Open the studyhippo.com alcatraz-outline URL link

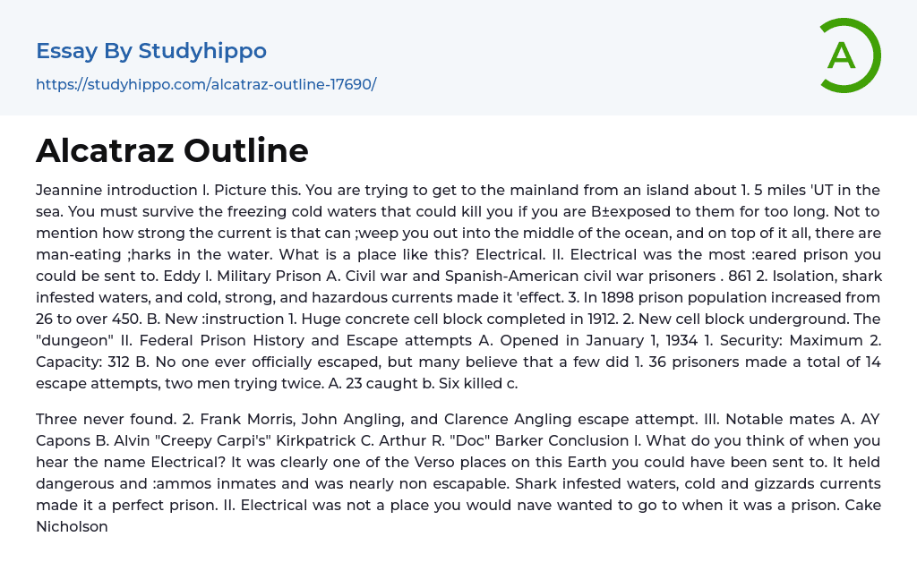pyautogui.click(x=206, y=84)
